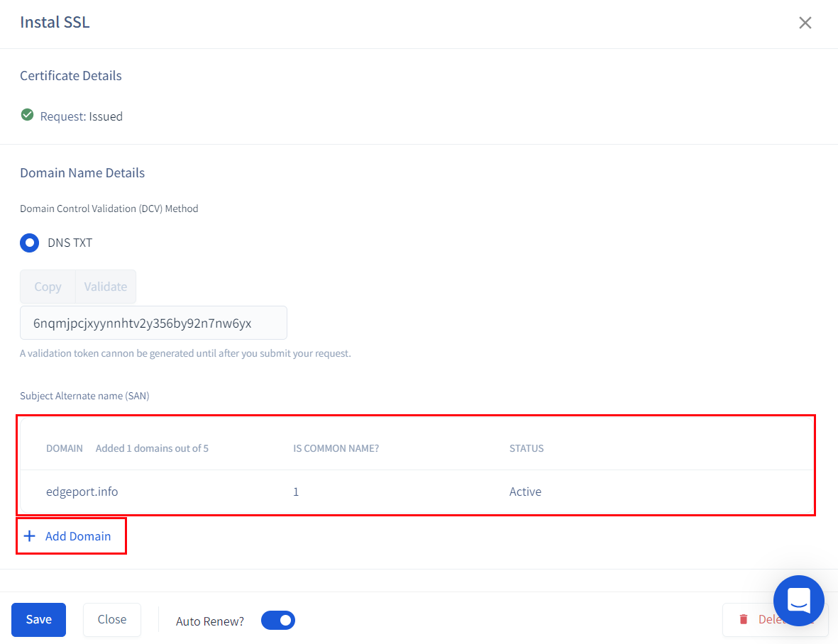Click the green Request Issued checkmark icon

[x=27, y=115]
